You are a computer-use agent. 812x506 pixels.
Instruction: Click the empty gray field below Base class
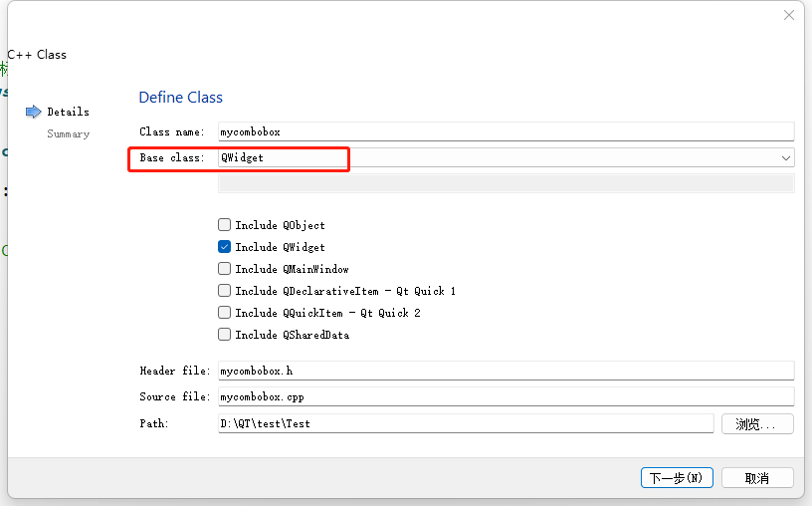[x=506, y=183]
